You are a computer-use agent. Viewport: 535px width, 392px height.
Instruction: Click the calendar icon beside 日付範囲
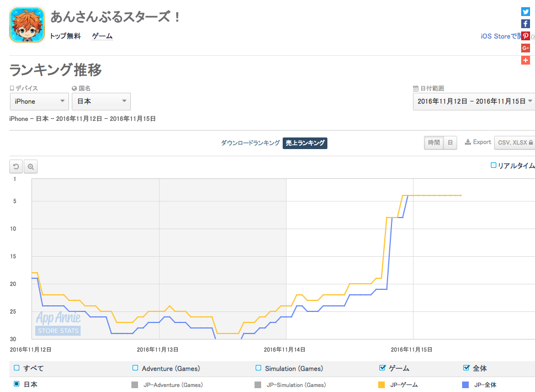(416, 88)
